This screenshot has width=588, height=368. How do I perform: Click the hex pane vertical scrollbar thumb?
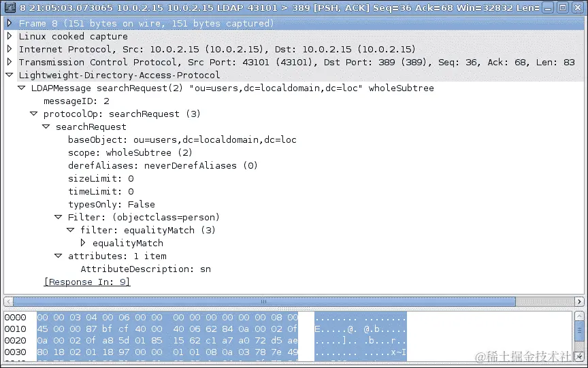579,331
